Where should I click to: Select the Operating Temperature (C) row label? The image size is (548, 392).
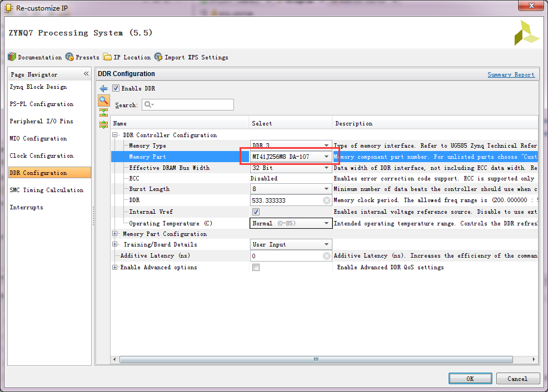[171, 223]
